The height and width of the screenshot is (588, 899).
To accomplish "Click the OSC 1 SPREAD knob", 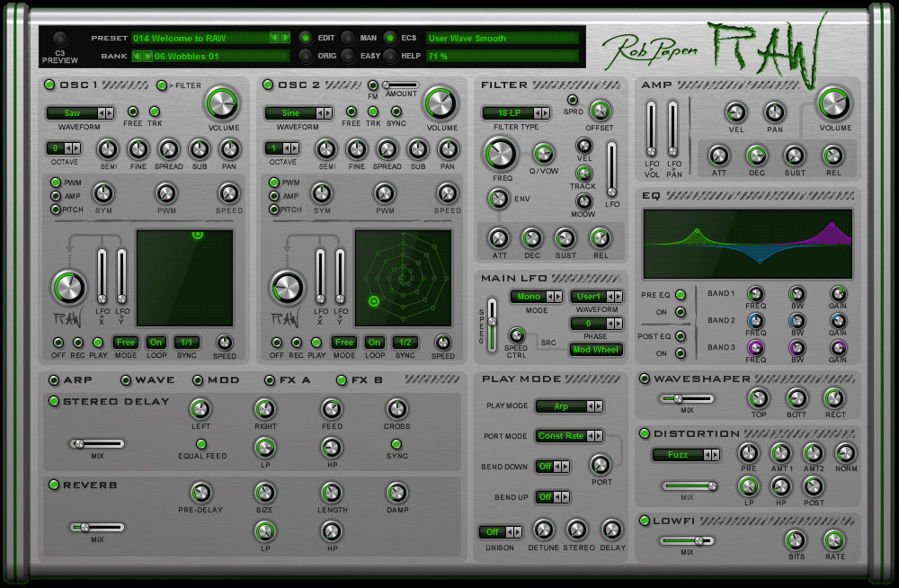I will click(x=169, y=149).
